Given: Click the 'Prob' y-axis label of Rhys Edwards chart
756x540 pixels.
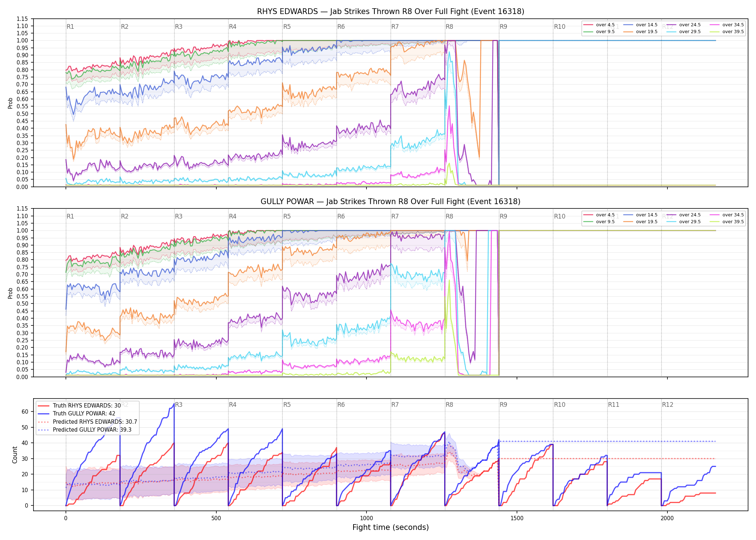Looking at the screenshot, I should [10, 103].
